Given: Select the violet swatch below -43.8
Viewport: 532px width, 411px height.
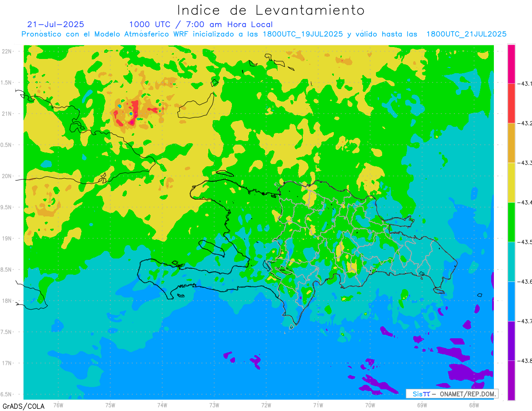Looking at the screenshot, I should tap(511, 380).
